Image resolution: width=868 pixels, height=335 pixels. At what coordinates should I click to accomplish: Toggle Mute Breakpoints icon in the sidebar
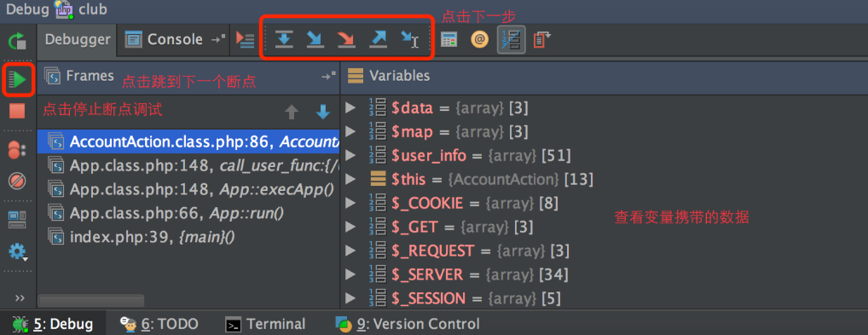point(17,181)
